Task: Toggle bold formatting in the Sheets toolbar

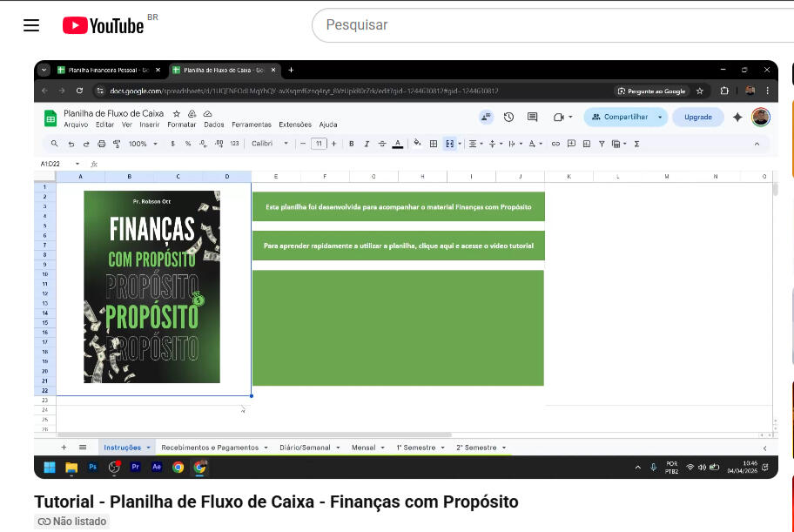Action: (352, 144)
